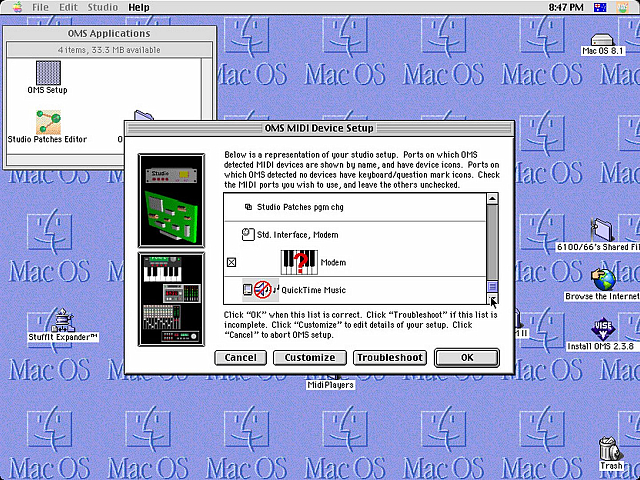The width and height of the screenshot is (640, 480).
Task: Click the StuffIt Expander desktop icon
Action: pyautogui.click(x=62, y=320)
